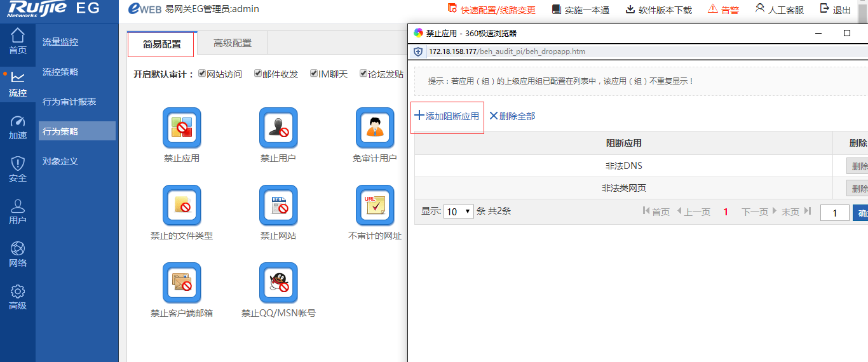Open the 禁止客户端邮箱 block mail client icon
This screenshot has width=868, height=362.
182,283
